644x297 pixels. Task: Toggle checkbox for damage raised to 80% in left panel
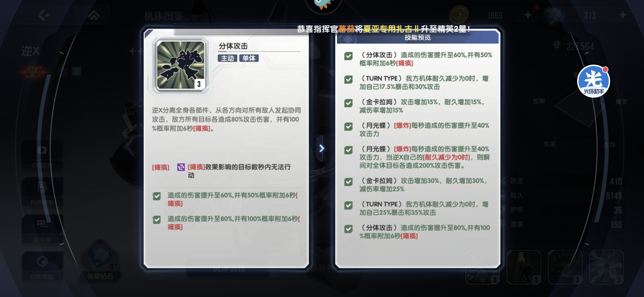coord(157,220)
